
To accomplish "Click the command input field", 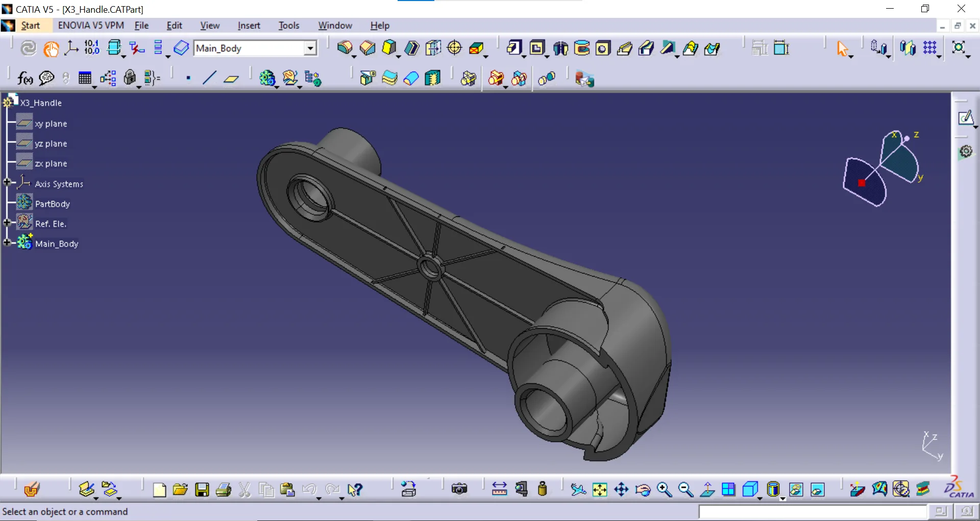I will (812, 512).
